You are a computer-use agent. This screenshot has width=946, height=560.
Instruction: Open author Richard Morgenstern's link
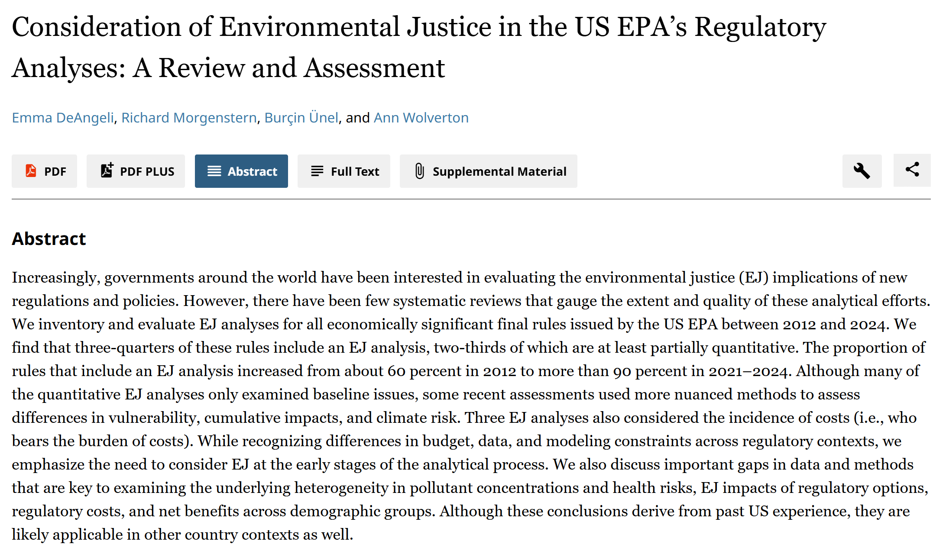(189, 118)
